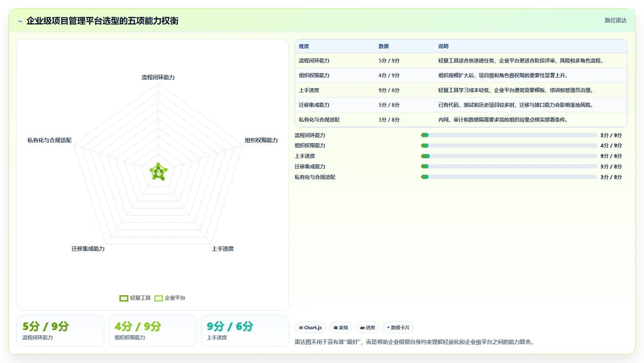Click the page title 企业级项目管理平台选型的五项能力权衡

(x=102, y=21)
